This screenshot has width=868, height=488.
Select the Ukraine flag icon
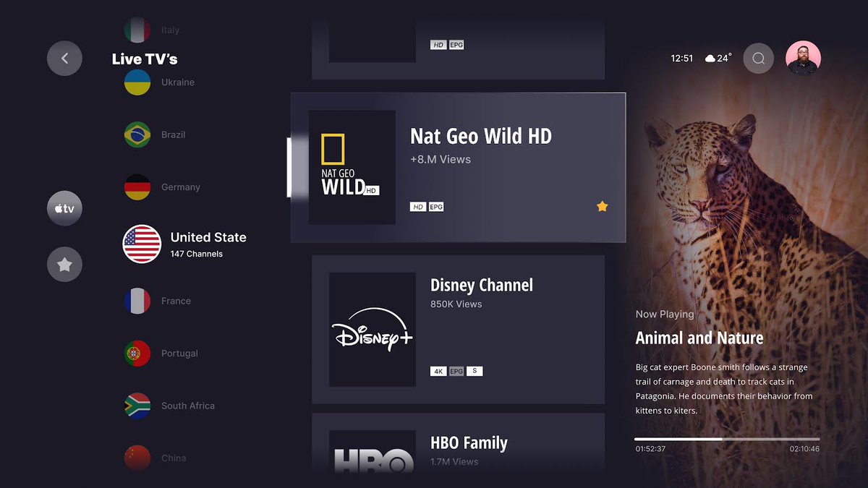[x=137, y=82]
